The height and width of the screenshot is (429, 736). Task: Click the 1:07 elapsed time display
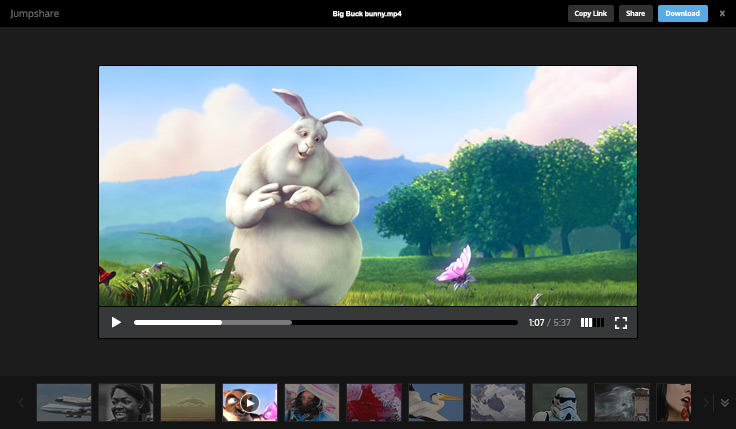click(536, 322)
